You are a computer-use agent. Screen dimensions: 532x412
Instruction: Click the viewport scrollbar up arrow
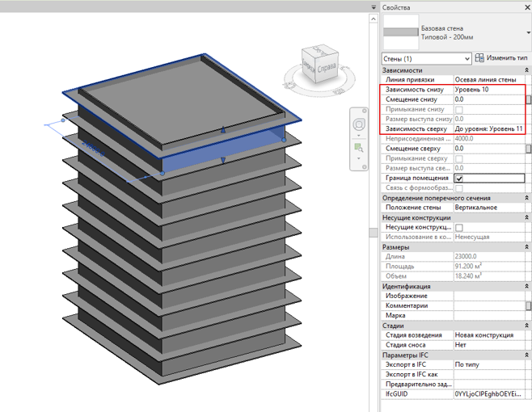pyautogui.click(x=374, y=19)
